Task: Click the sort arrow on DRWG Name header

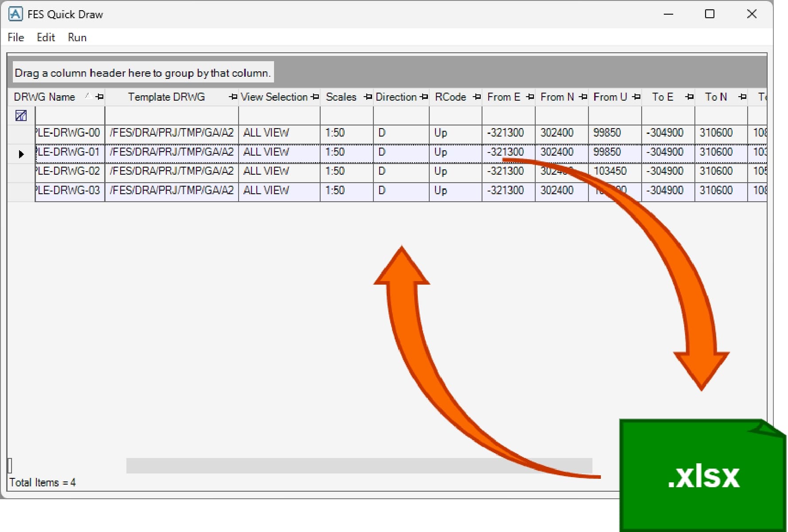Action: tap(88, 96)
